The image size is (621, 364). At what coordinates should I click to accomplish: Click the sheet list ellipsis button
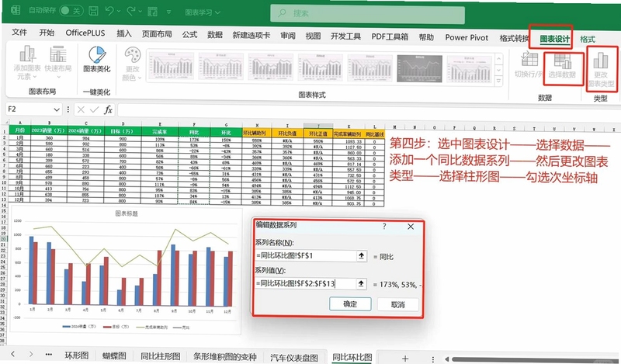click(x=49, y=355)
